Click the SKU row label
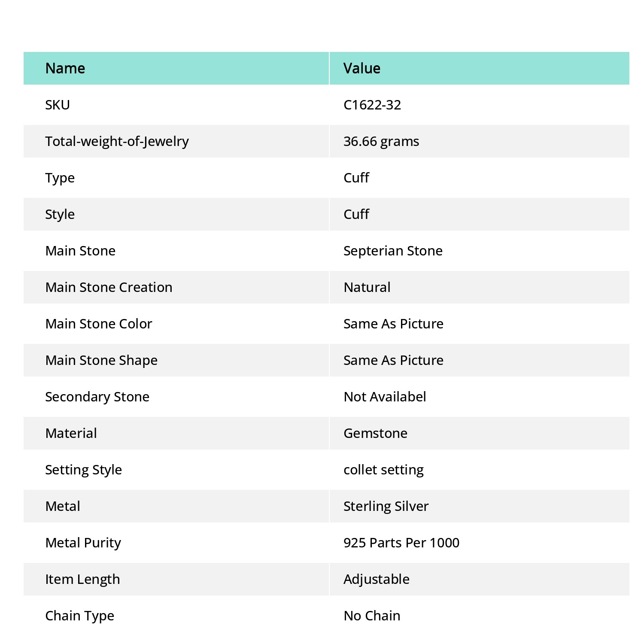Image resolution: width=644 pixels, height=644 pixels. [x=58, y=105]
